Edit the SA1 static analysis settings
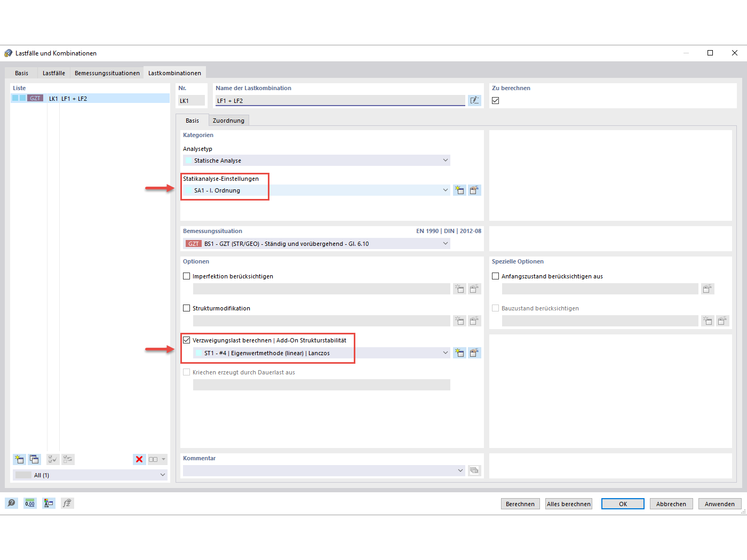Viewport: 747px width, 560px height. tap(474, 190)
